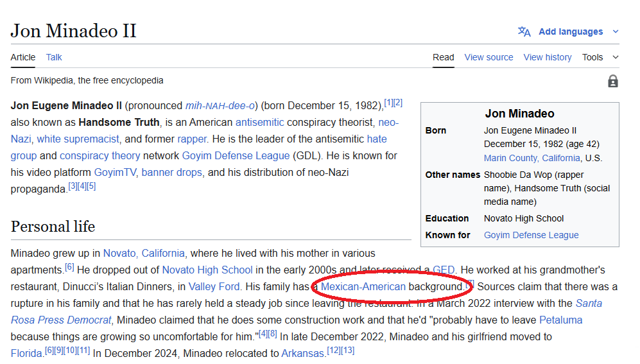Open the View history tab
The image size is (640, 364).
tap(548, 57)
